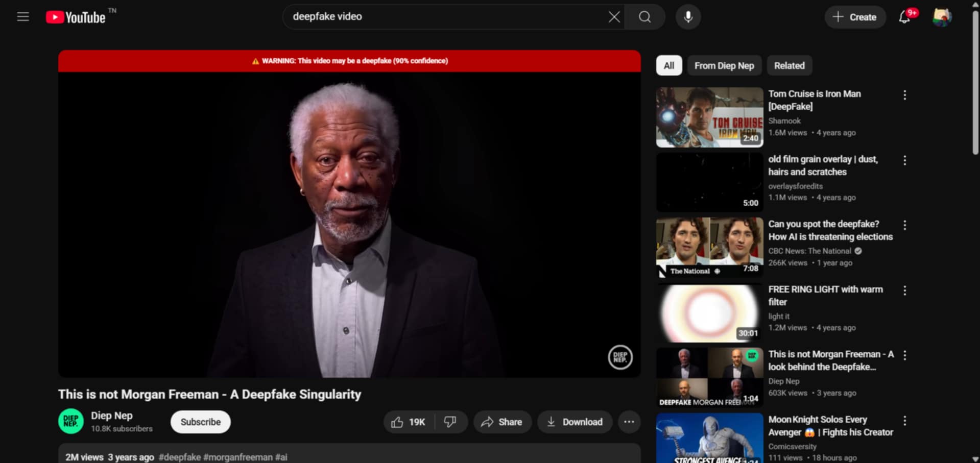Open title old film grain overlay
980x463 pixels.
tap(823, 165)
